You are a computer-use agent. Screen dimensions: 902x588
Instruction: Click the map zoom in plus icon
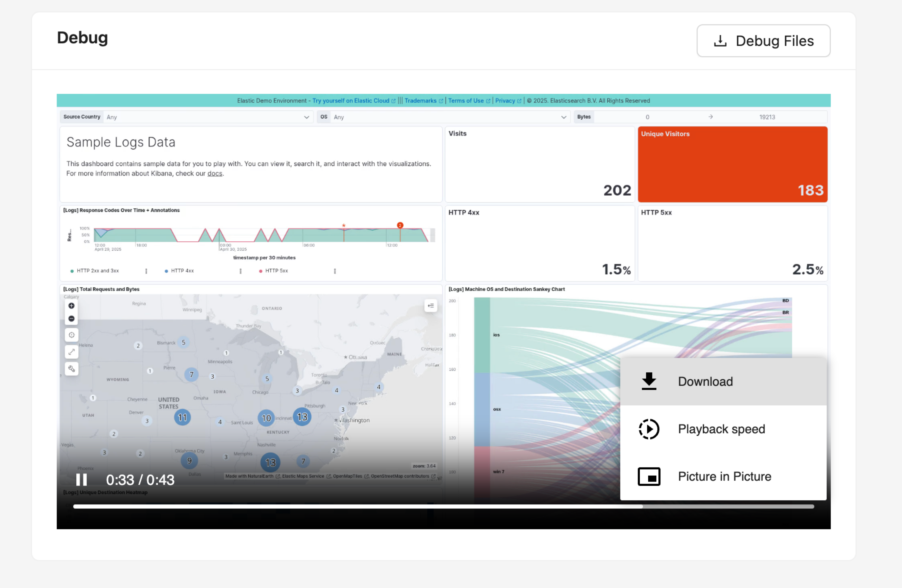[71, 306]
